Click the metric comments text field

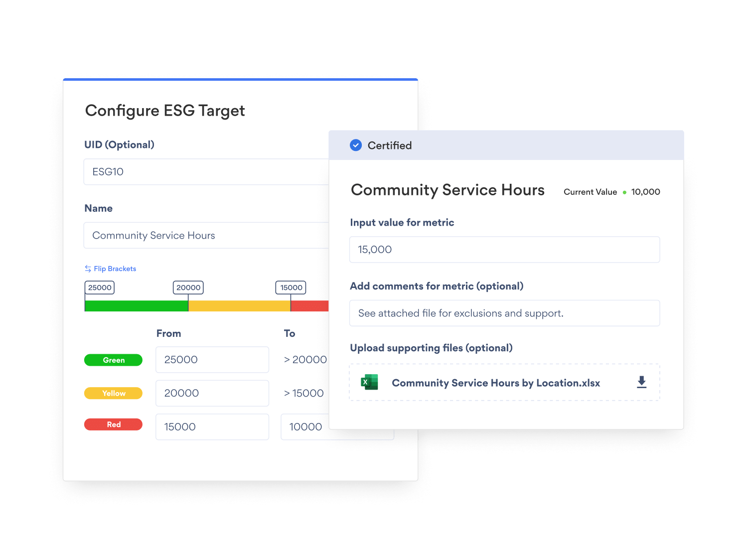click(x=504, y=313)
